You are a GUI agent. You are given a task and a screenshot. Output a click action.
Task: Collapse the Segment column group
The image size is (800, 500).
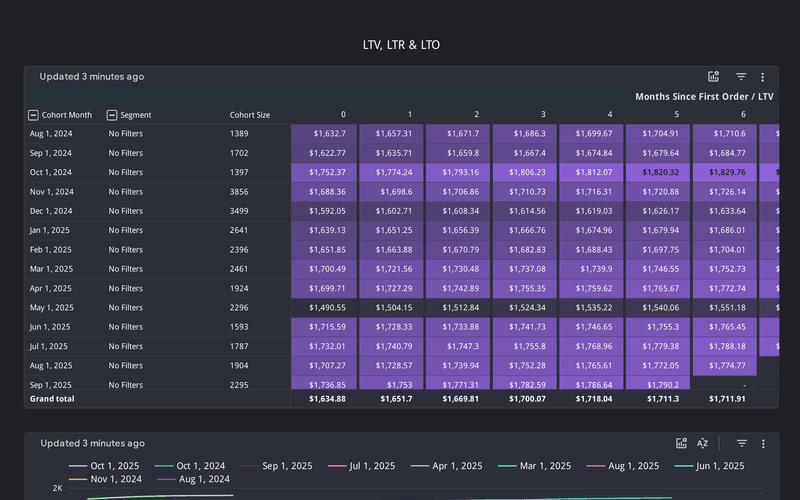click(112, 115)
